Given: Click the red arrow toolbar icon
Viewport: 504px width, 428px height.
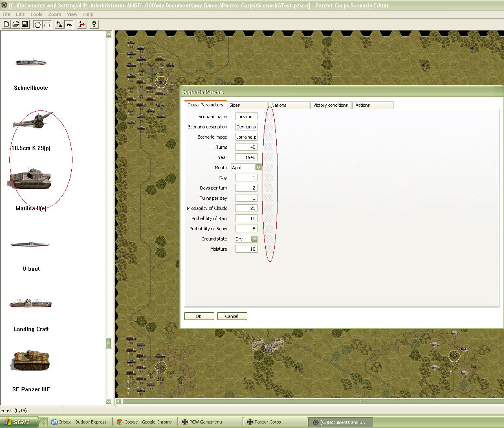Looking at the screenshot, I should [82, 24].
